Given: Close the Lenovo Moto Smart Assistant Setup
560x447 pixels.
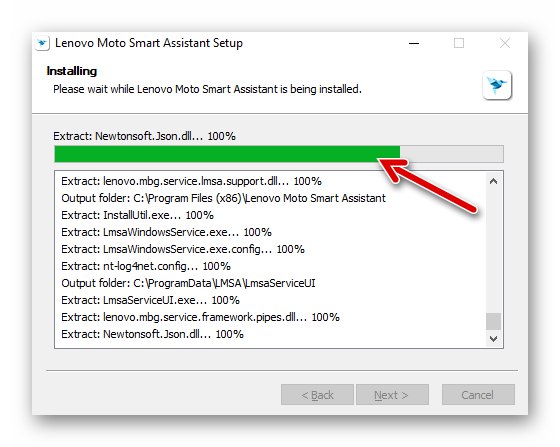Looking at the screenshot, I should [505, 44].
